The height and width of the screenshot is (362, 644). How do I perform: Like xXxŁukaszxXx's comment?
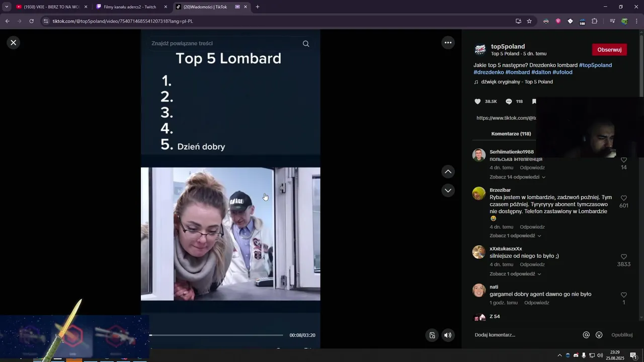pos(624,257)
